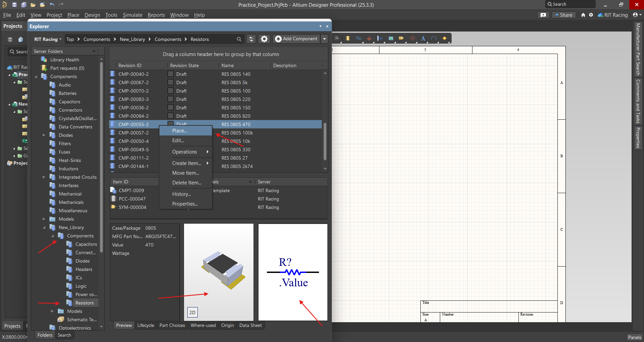Screen dimensions: 644x342
Task: Click the Explorer refresh icon
Action: coord(251,39)
